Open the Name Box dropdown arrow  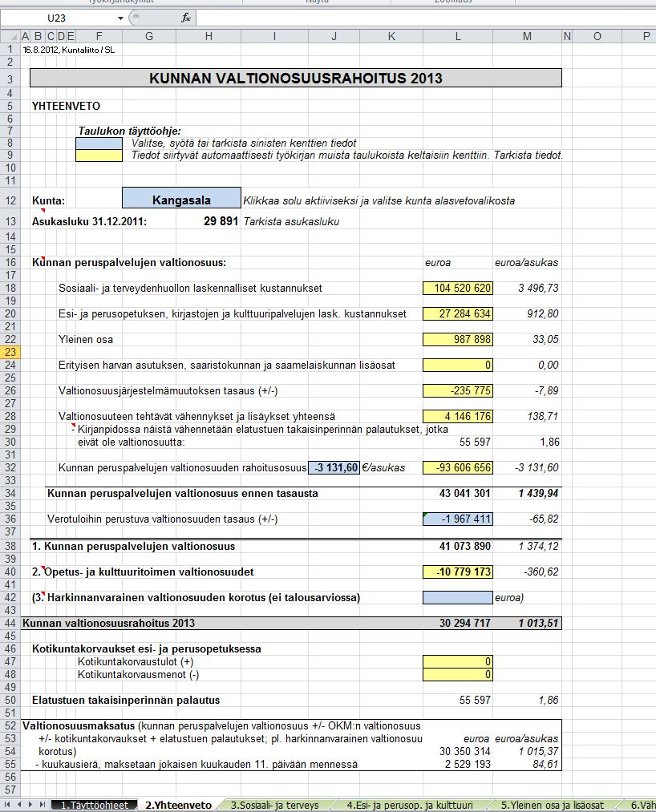(x=120, y=18)
